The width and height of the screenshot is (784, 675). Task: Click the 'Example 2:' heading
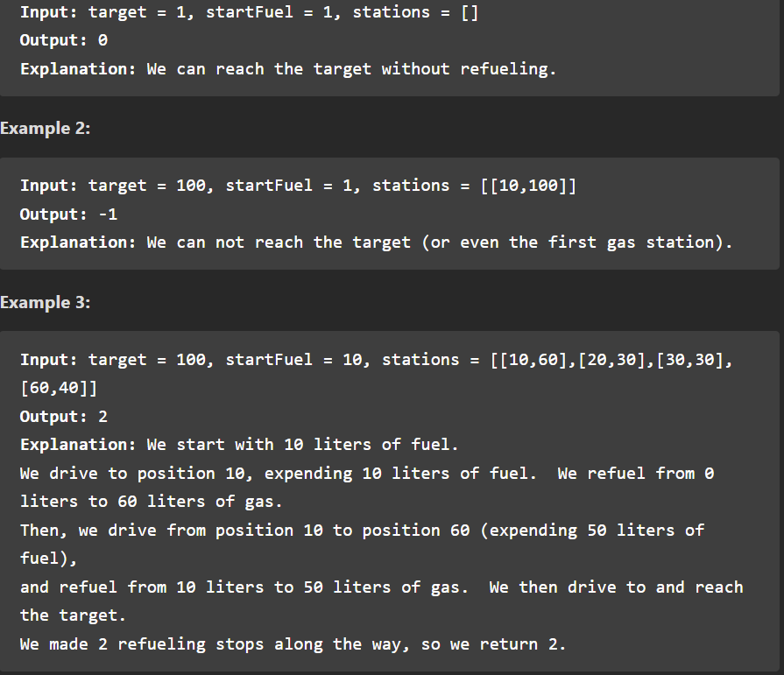click(45, 129)
